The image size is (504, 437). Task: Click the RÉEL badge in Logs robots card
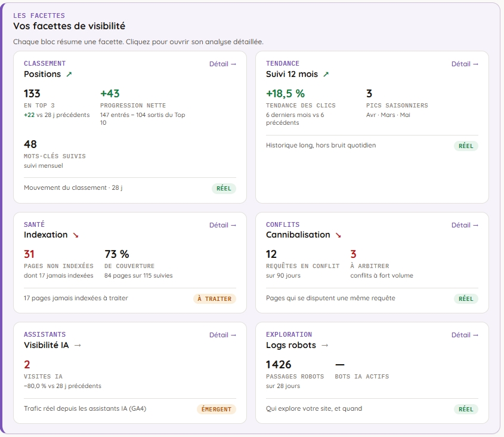[x=466, y=410]
